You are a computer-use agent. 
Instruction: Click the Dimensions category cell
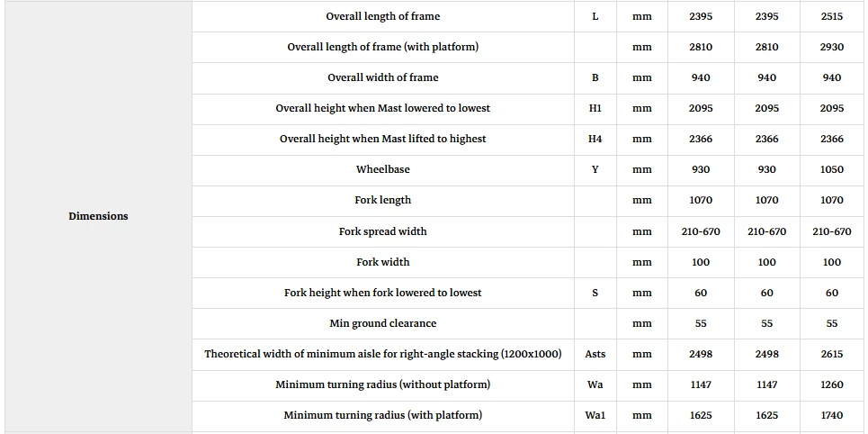point(99,216)
